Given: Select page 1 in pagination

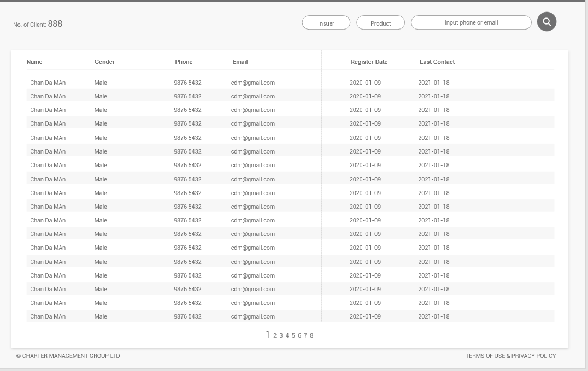Looking at the screenshot, I should [268, 334].
